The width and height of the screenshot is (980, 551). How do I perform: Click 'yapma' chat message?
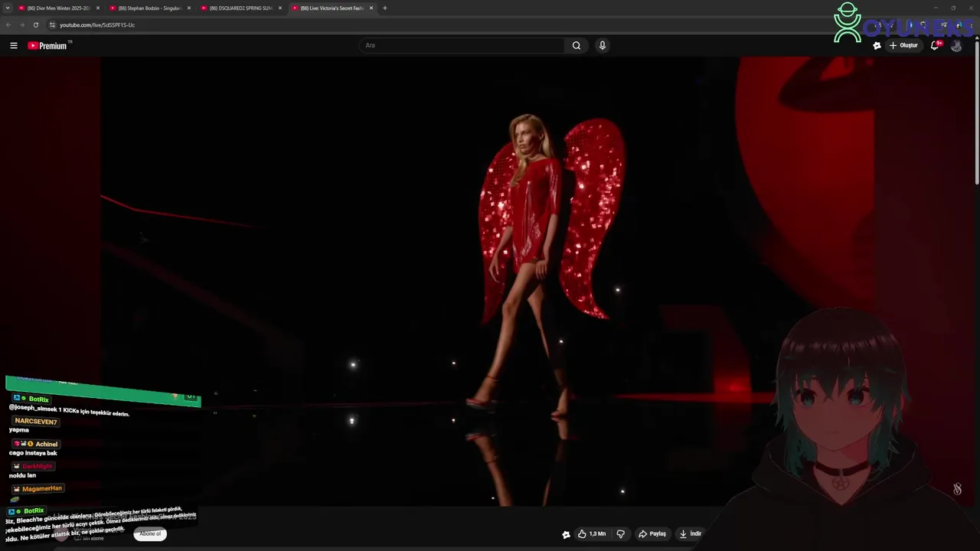pyautogui.click(x=18, y=430)
